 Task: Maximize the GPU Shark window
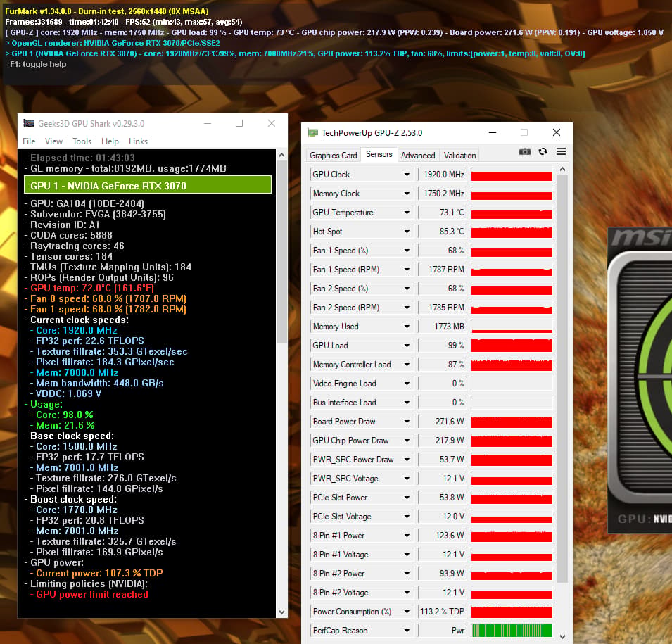239,123
